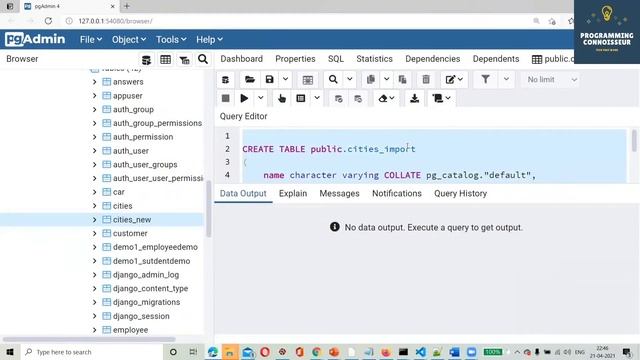Click the View Data grid icon in Browser header
This screenshot has height=360, width=640.
pos(165,60)
